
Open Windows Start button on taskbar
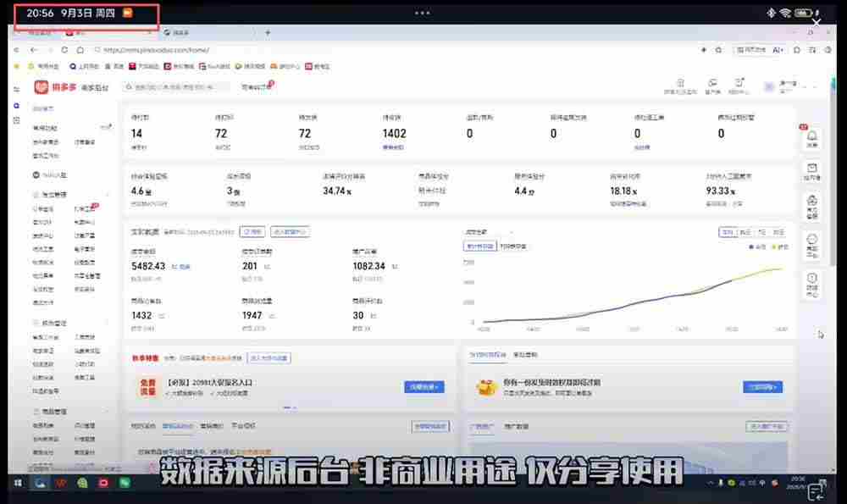pyautogui.click(x=18, y=483)
